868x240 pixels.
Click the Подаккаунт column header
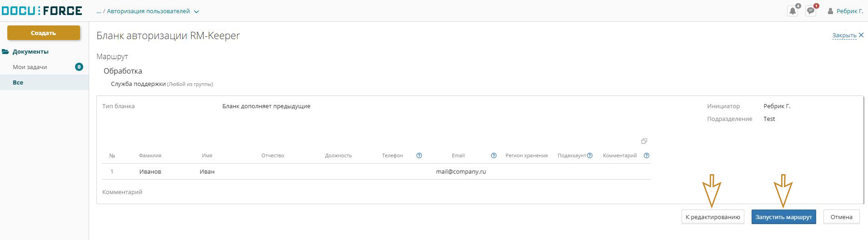pos(572,155)
